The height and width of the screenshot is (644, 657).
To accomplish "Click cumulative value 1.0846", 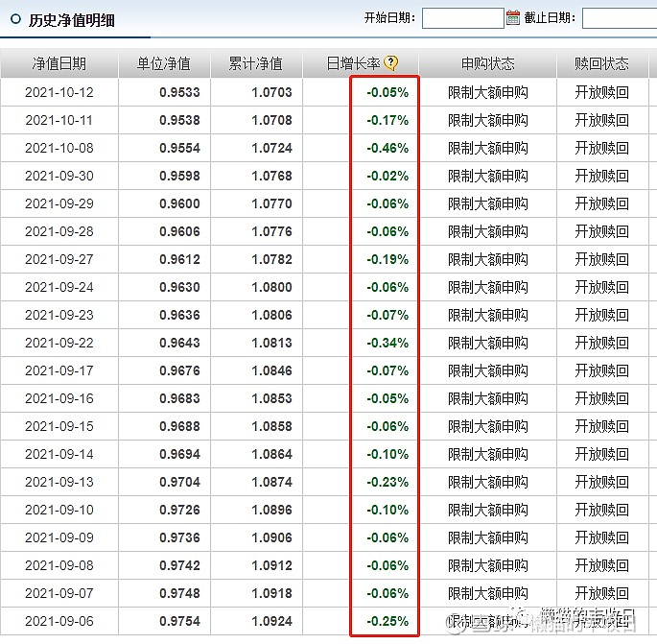I will (271, 370).
